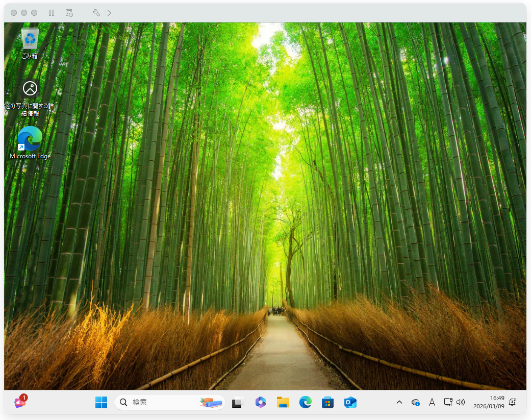Pause the virtual machine

(x=52, y=13)
